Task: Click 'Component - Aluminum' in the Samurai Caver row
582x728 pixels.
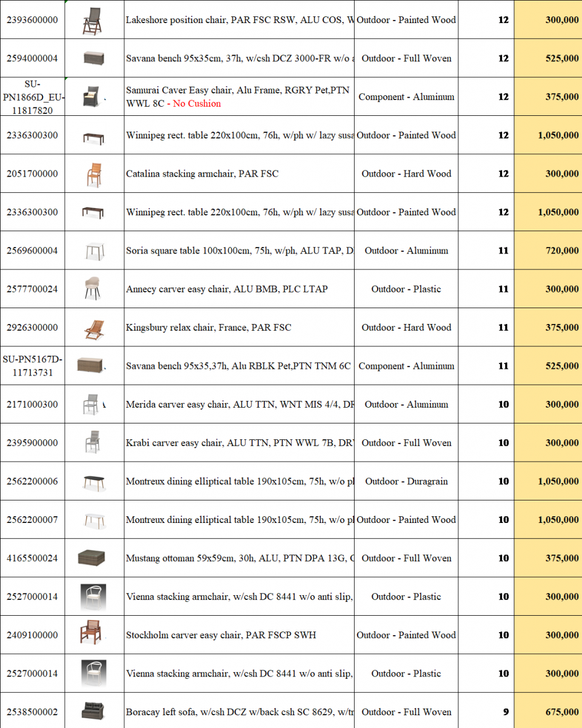Action: tap(406, 96)
